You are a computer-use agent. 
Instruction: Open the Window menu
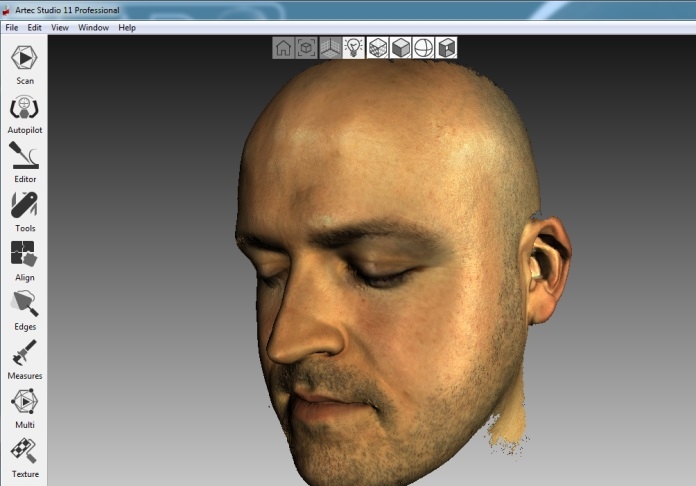93,27
